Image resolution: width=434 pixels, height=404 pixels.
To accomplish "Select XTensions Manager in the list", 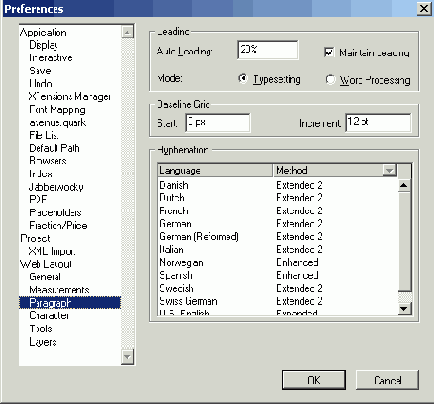I will click(69, 97).
